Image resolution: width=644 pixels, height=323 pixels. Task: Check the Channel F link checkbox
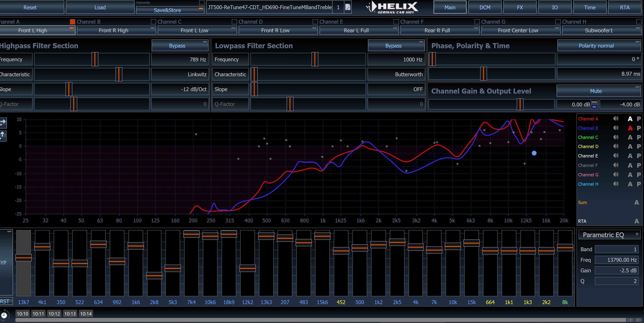point(477,22)
